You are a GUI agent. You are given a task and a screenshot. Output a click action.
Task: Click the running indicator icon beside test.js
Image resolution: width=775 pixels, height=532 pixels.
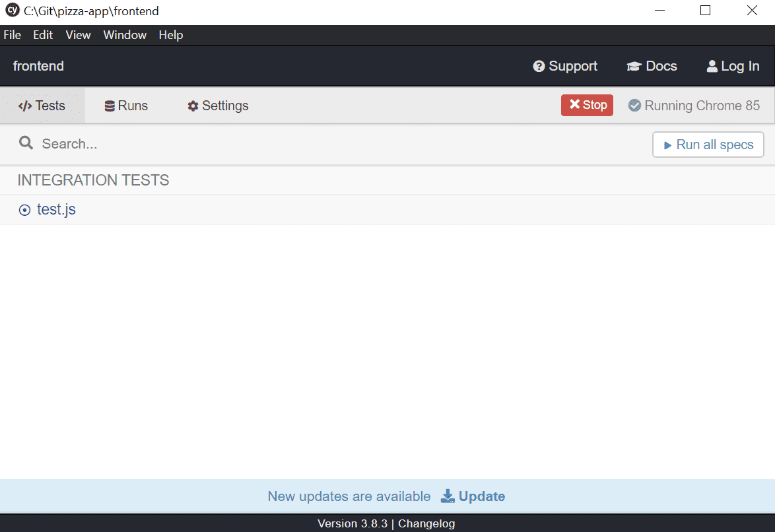click(24, 210)
